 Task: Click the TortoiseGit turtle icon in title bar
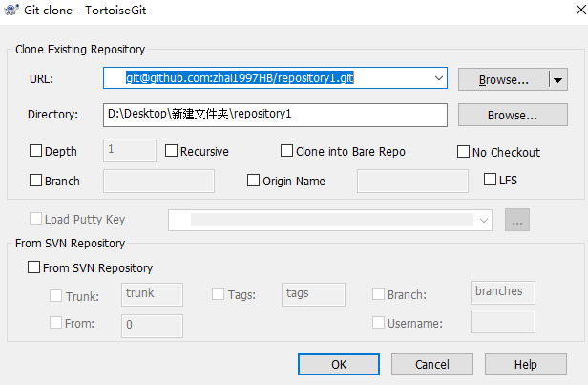click(x=10, y=10)
